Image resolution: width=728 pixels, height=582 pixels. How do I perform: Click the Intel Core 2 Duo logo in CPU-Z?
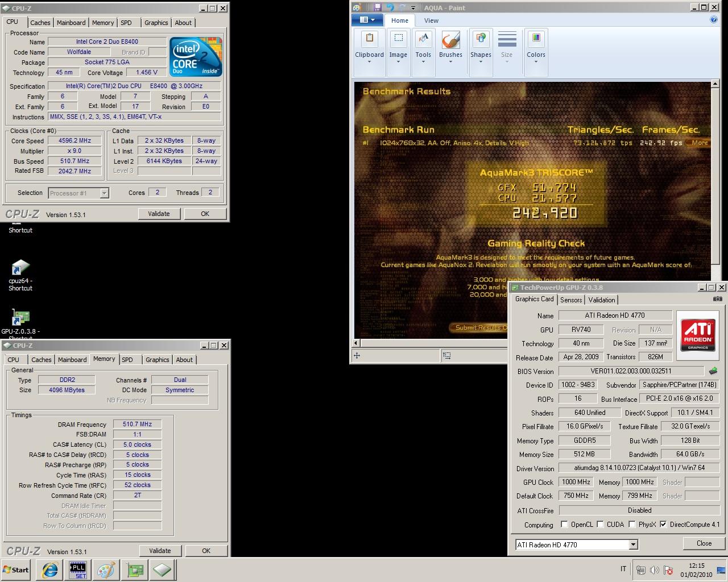tap(196, 57)
